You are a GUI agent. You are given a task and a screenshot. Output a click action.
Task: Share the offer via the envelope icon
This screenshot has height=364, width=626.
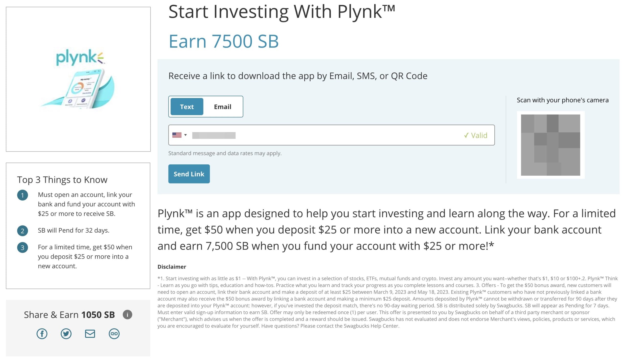90,334
